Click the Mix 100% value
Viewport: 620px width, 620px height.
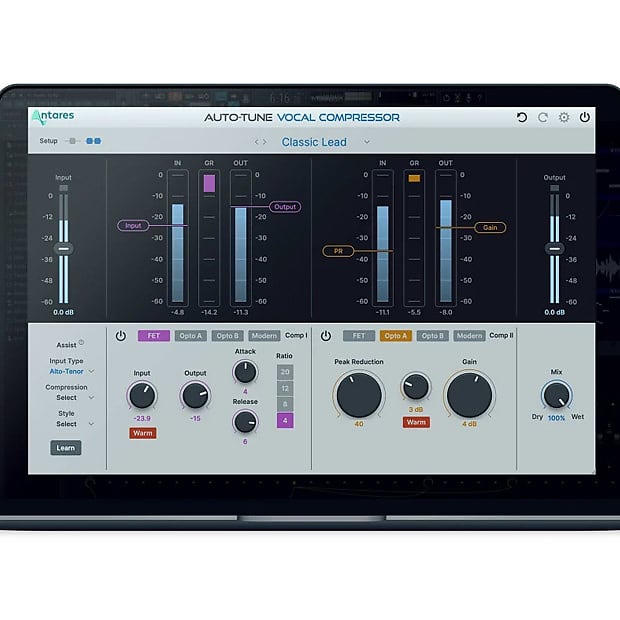point(556,418)
